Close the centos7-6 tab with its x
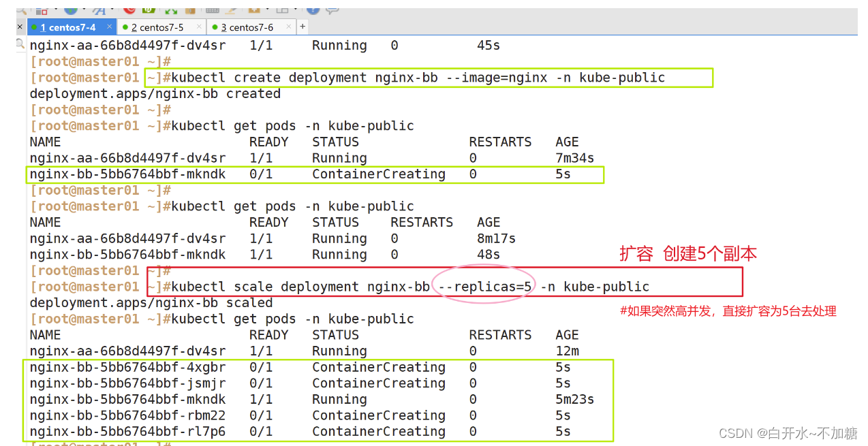 [x=288, y=27]
